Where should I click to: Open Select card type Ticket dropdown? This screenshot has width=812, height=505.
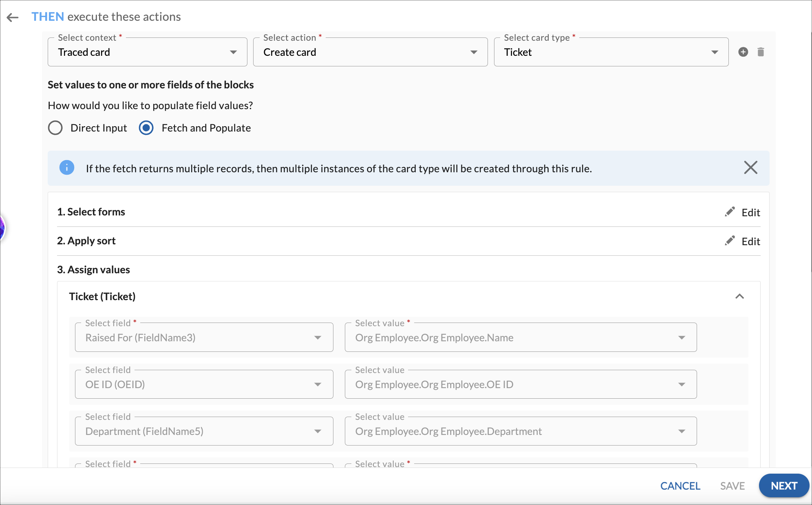(611, 52)
